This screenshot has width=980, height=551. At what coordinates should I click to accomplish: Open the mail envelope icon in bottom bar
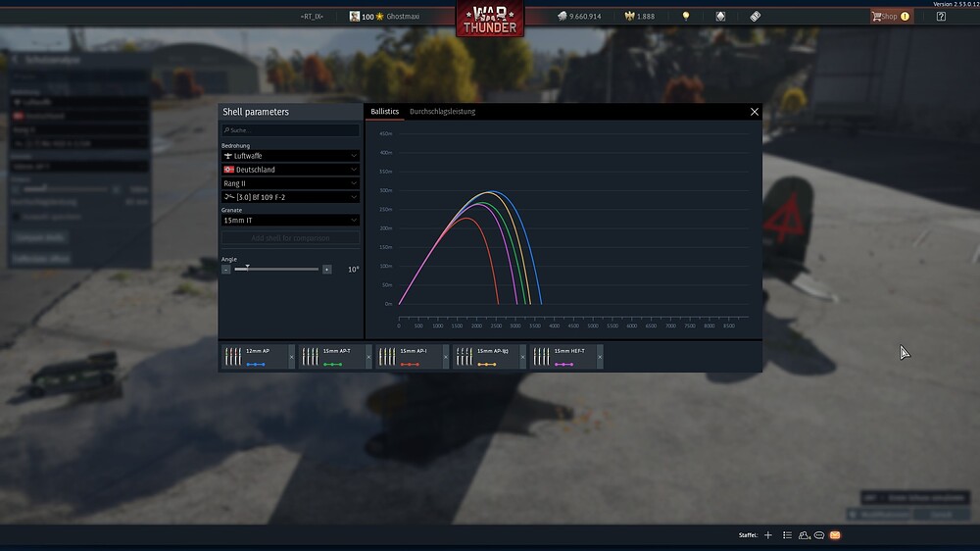coord(835,535)
